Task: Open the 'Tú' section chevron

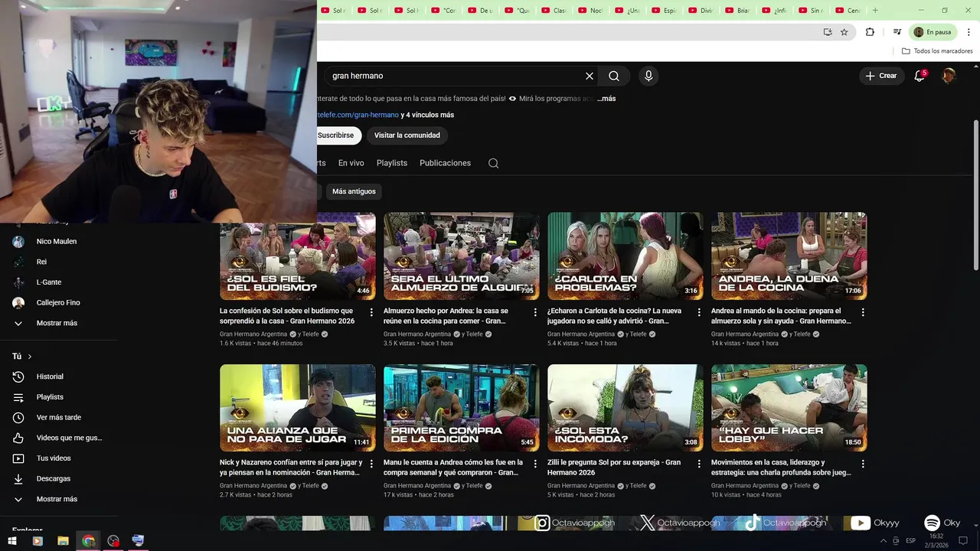Action: (x=30, y=357)
